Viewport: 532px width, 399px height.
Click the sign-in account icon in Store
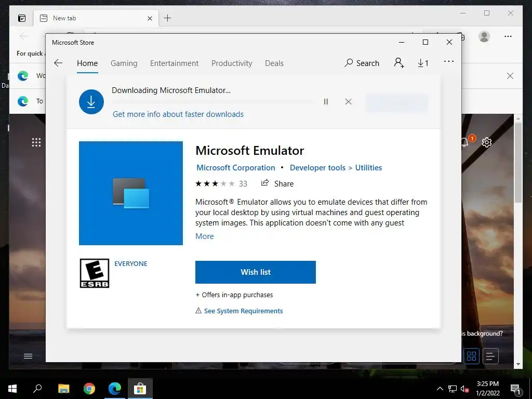[399, 63]
